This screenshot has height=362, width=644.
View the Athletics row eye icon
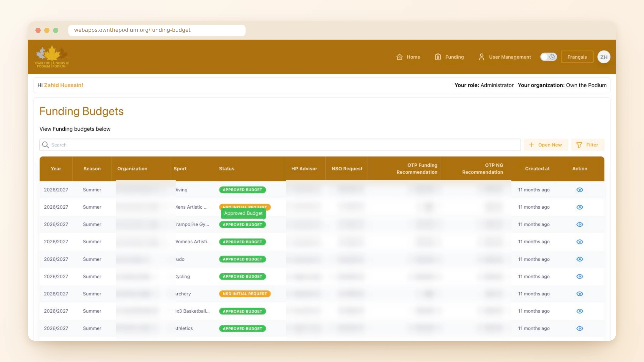point(580,328)
